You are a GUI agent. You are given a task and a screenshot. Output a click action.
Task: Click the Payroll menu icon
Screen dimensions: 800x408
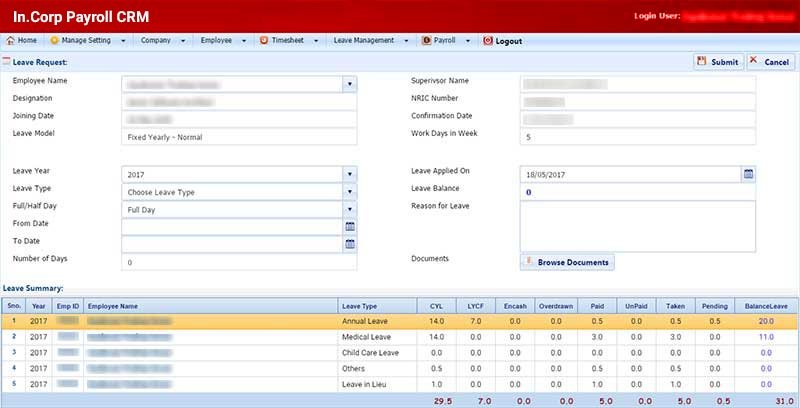click(x=427, y=40)
